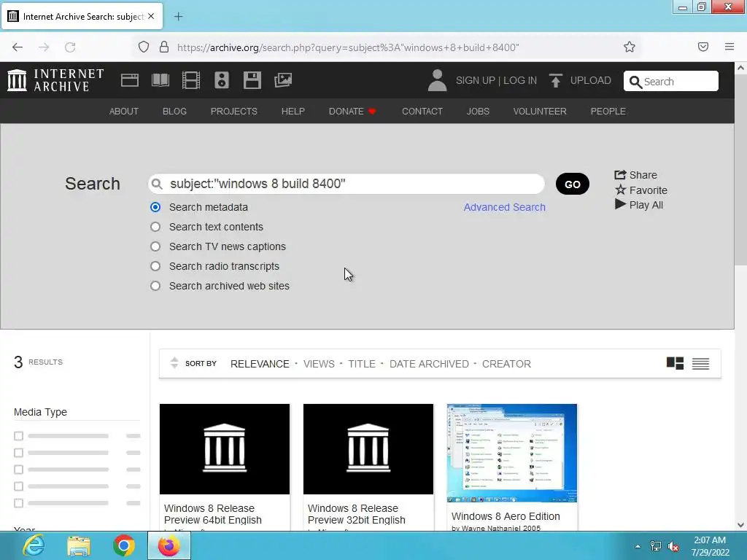The image size is (747, 560).
Task: Click Firefox taskbar button
Action: [x=169, y=545]
